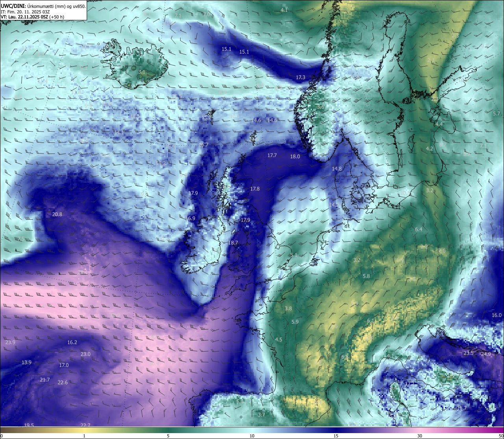Click the 17.3 value off the Norwegian coast
504x439 pixels.
300,78
